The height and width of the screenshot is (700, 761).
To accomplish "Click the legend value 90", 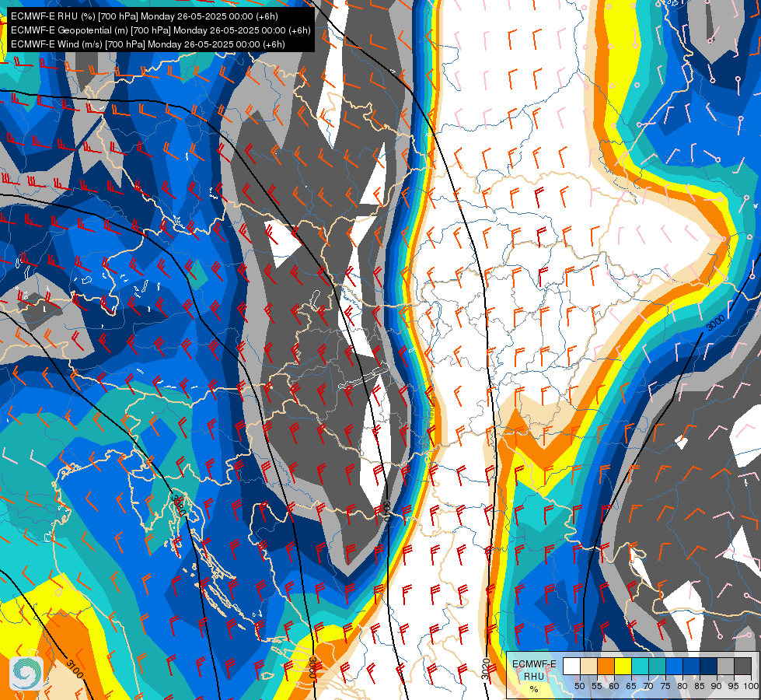I will coord(717,686).
